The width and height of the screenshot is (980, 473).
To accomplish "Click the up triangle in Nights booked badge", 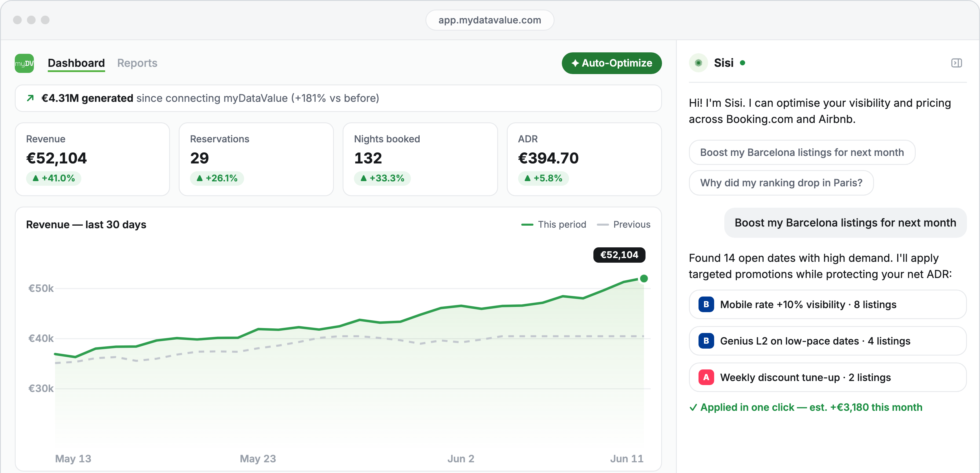I will 363,178.
